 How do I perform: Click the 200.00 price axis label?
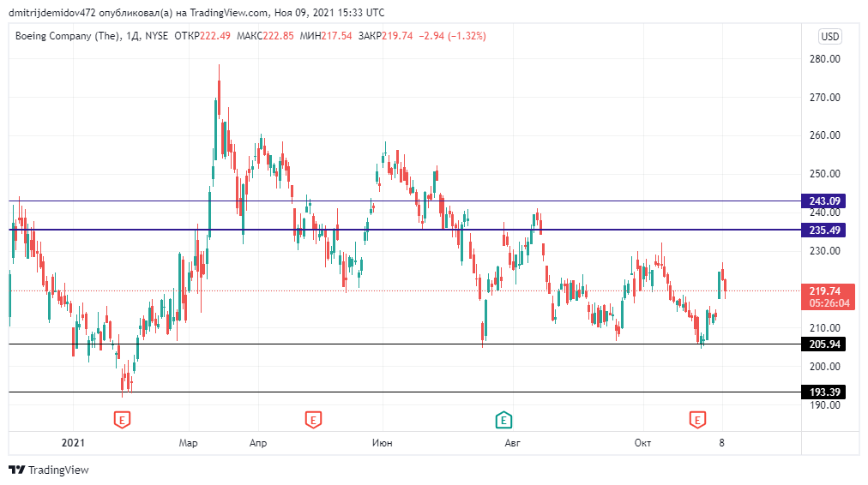click(825, 367)
